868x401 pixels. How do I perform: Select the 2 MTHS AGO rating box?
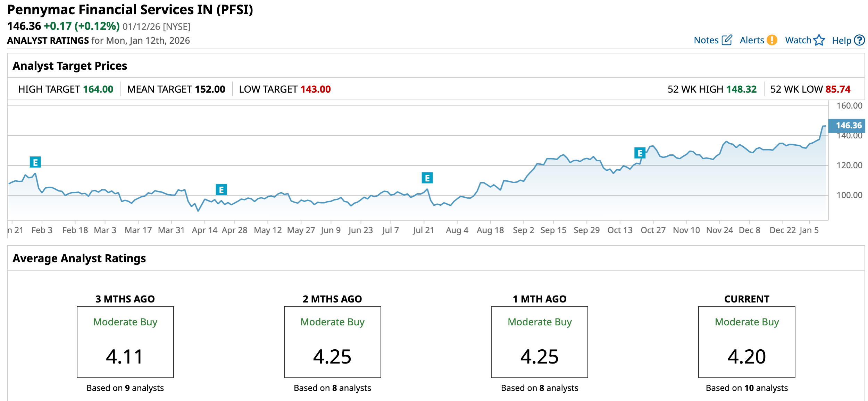[332, 342]
